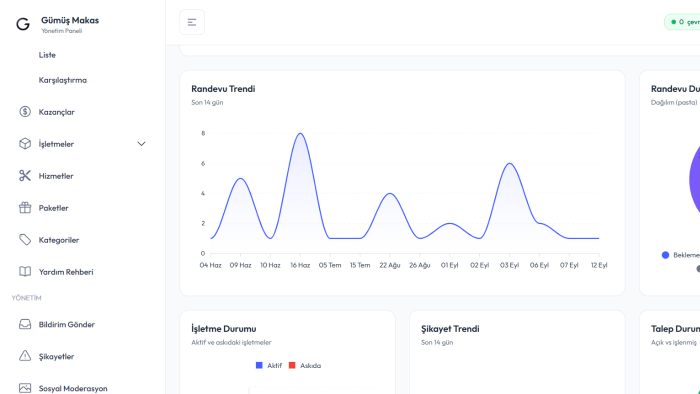Click the 'Yönetim Paneli' subtitle text
This screenshot has height=394, width=700.
point(62,31)
